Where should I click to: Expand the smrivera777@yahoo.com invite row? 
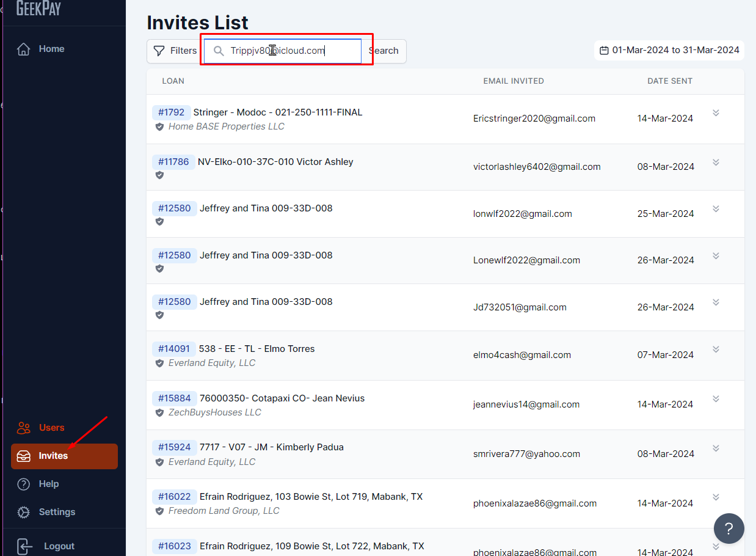[x=716, y=448]
